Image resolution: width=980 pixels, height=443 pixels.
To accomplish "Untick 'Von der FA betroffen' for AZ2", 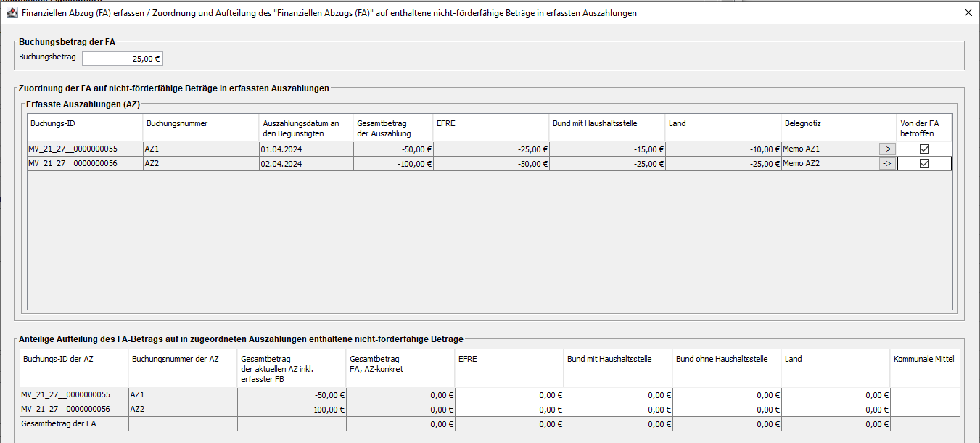I will click(x=924, y=163).
